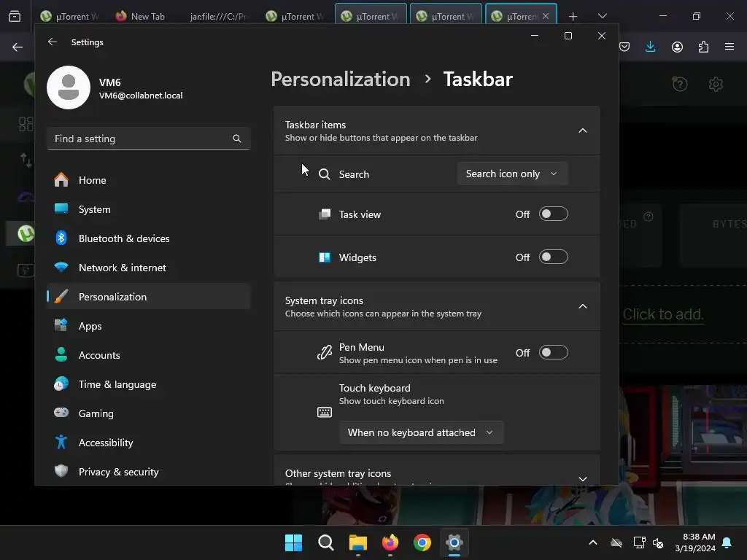Click the Settings gear on taskbar
The image size is (747, 560).
coord(454,542)
